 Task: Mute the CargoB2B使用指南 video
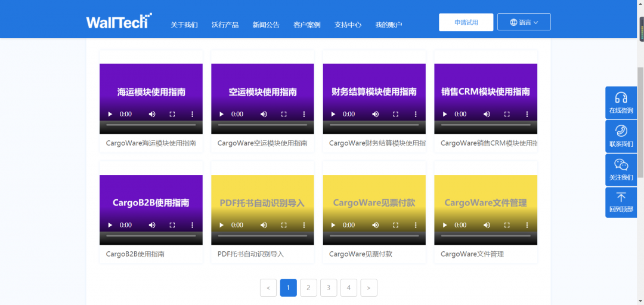(x=152, y=225)
